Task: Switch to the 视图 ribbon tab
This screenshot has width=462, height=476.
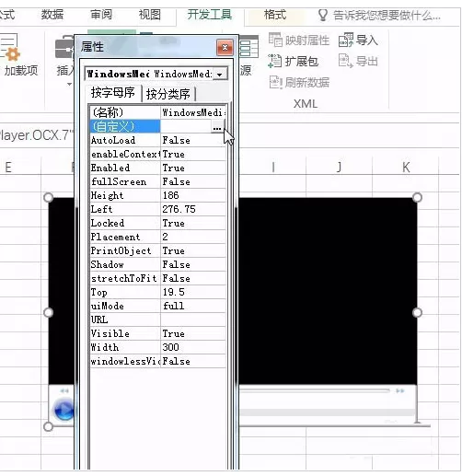Action: 150,15
